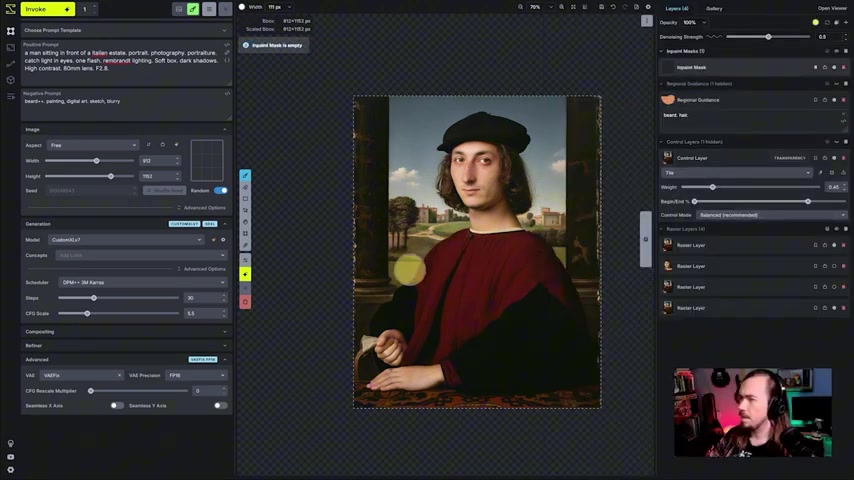This screenshot has width=854, height=480.
Task: Click the TRANSPARENCY button on Control Layer
Action: point(790,158)
